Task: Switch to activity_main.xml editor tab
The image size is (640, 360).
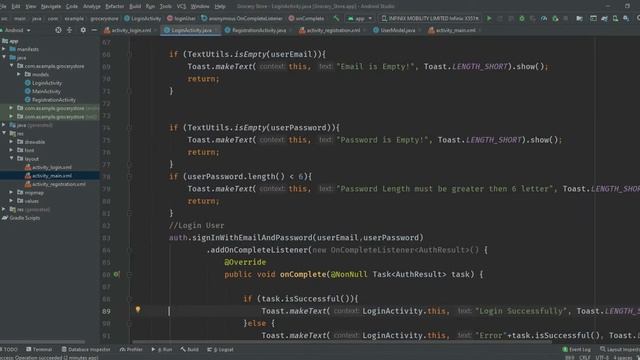Action: (x=455, y=30)
